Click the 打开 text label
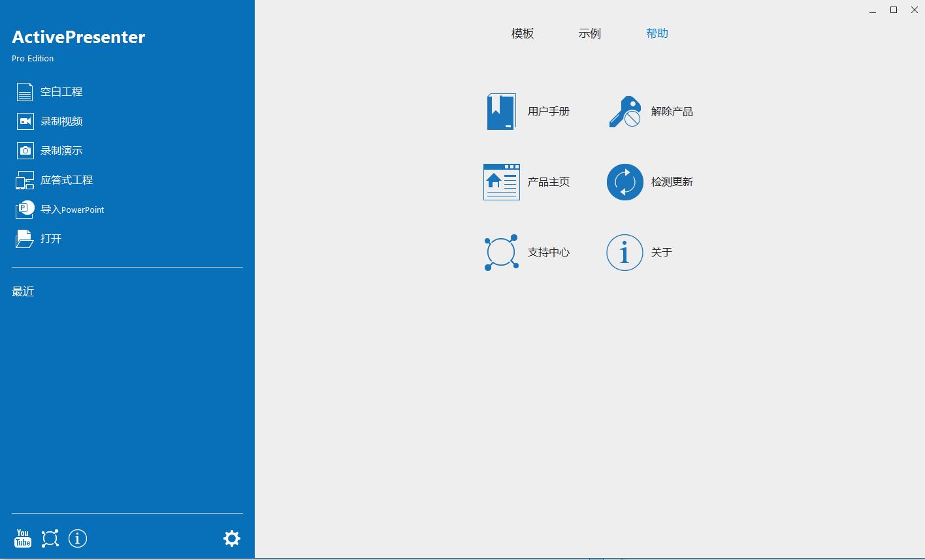The width and height of the screenshot is (925, 560). (x=51, y=239)
